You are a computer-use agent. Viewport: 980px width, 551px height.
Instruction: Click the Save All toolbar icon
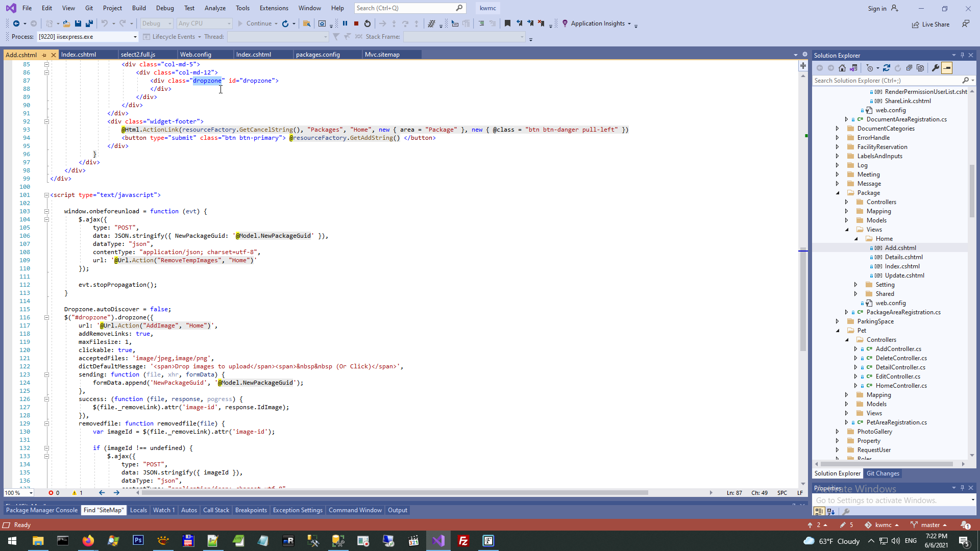pos(89,23)
